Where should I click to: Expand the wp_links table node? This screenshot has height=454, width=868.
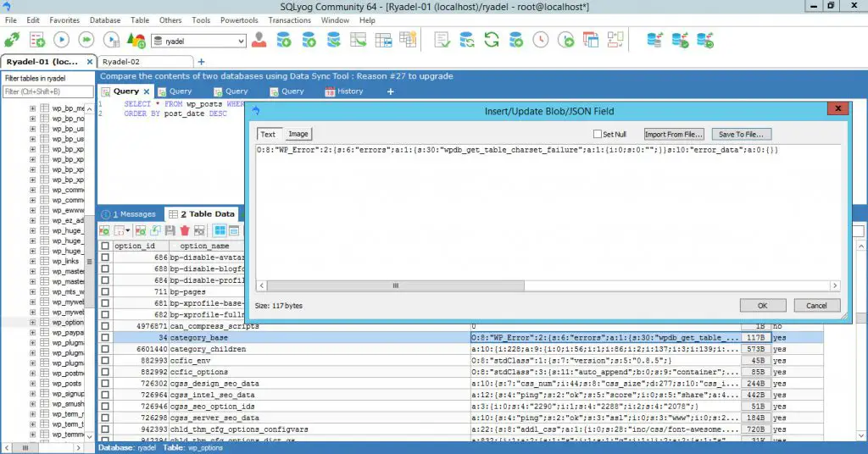click(x=33, y=262)
